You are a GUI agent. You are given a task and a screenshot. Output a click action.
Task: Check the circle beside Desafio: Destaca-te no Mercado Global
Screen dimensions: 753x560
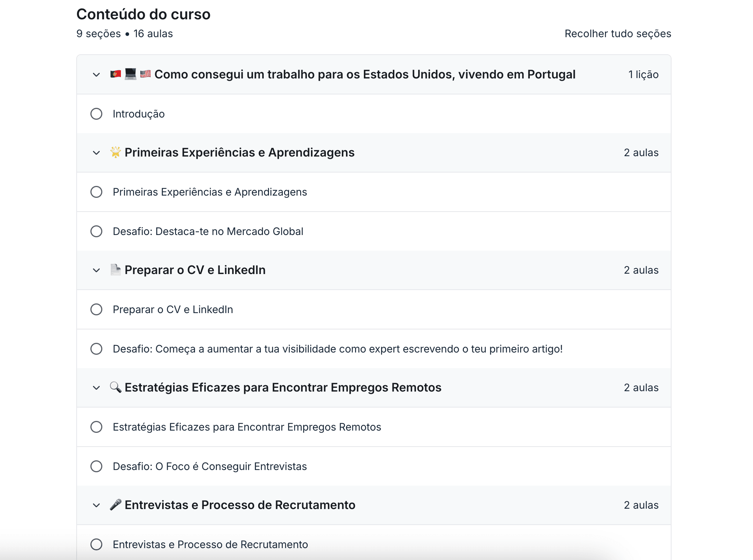96,231
